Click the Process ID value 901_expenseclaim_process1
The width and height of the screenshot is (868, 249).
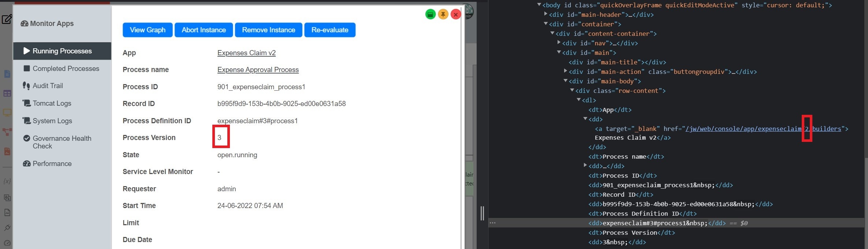(261, 87)
